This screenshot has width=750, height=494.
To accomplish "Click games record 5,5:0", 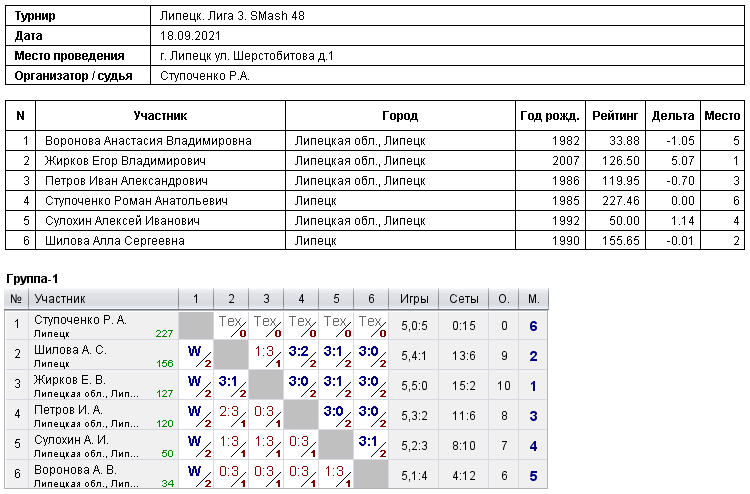I will (x=414, y=386).
